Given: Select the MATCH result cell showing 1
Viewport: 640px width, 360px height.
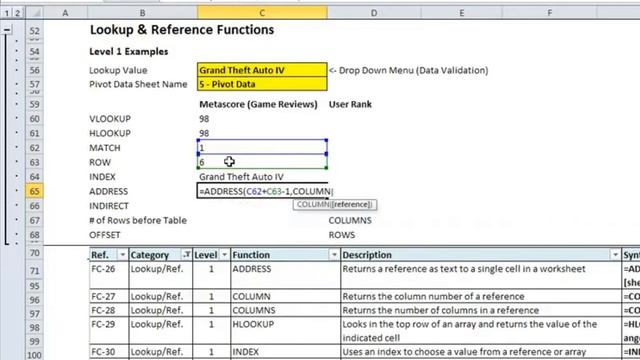Looking at the screenshot, I should [262, 147].
